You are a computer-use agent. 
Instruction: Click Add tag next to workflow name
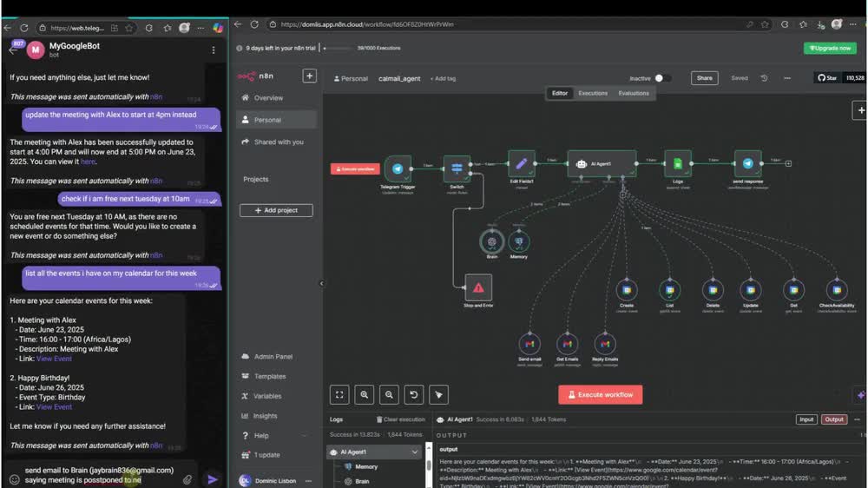coord(443,79)
